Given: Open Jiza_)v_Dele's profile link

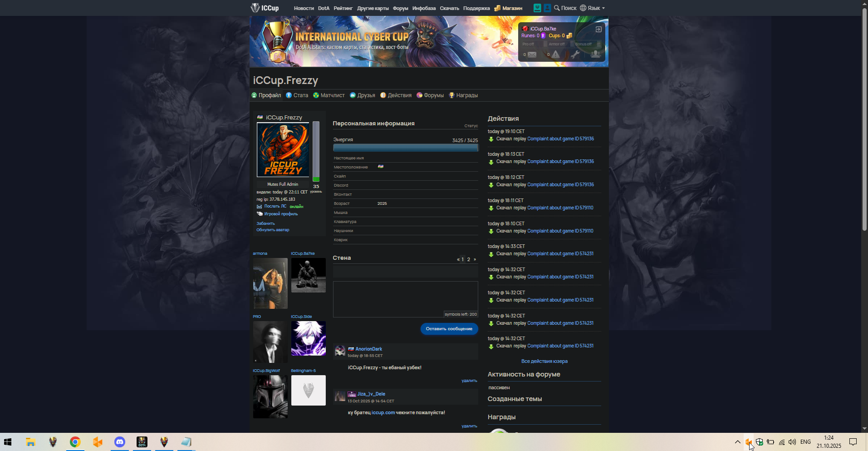Looking at the screenshot, I should point(371,394).
